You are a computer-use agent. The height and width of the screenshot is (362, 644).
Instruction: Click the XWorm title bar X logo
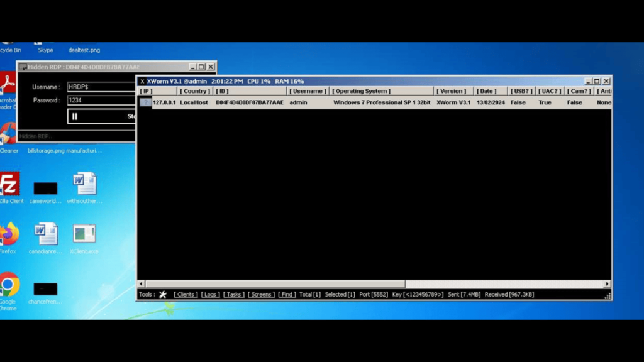pyautogui.click(x=142, y=81)
